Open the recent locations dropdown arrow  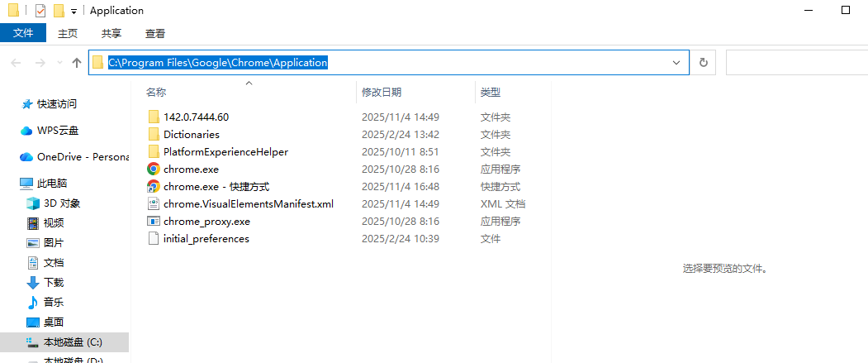point(59,63)
